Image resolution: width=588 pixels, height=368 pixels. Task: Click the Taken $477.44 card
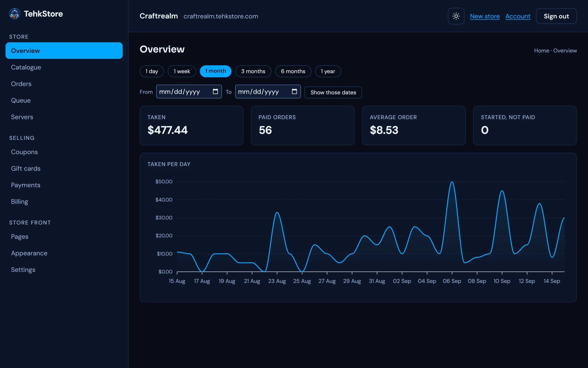(192, 126)
